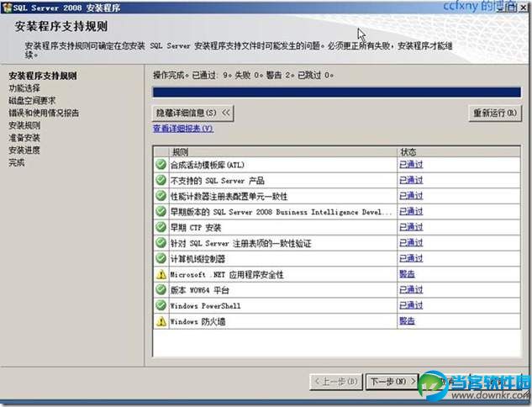Click the 操作完成 status summary text
This screenshot has height=407, width=532.
coord(243,75)
